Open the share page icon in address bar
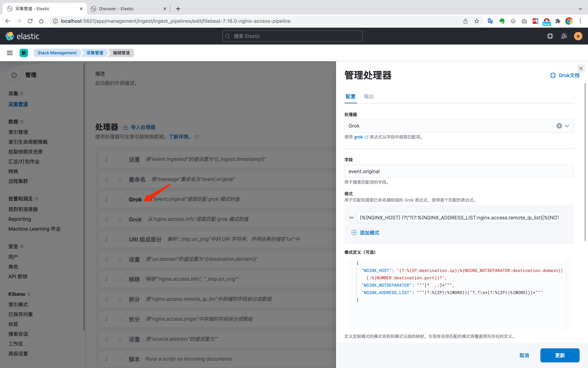Screen dimensions: 588x368 (465, 21)
